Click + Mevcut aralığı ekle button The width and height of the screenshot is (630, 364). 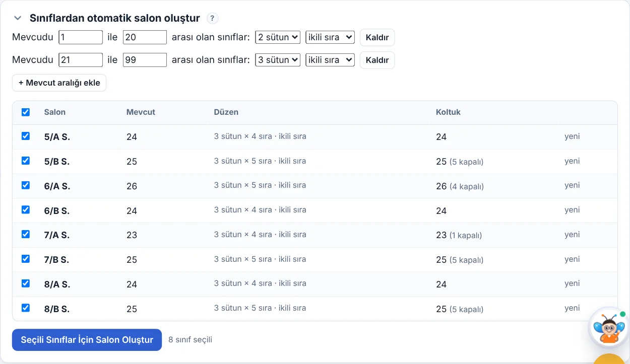pyautogui.click(x=59, y=83)
